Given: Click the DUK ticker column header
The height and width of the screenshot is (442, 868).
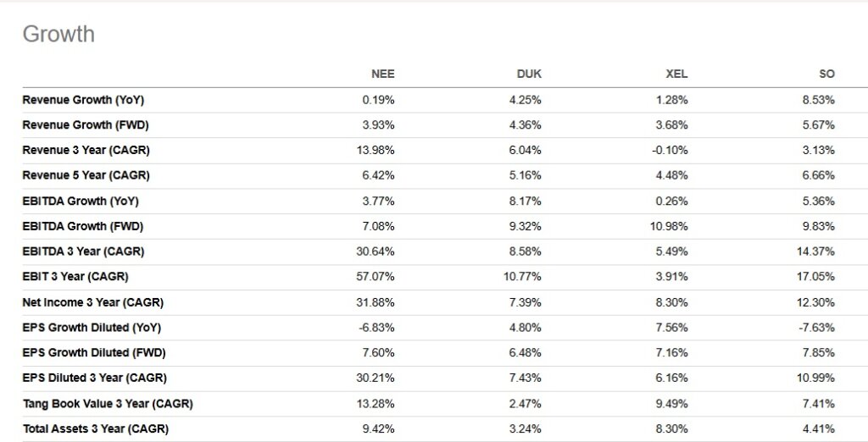Looking at the screenshot, I should tap(529, 75).
